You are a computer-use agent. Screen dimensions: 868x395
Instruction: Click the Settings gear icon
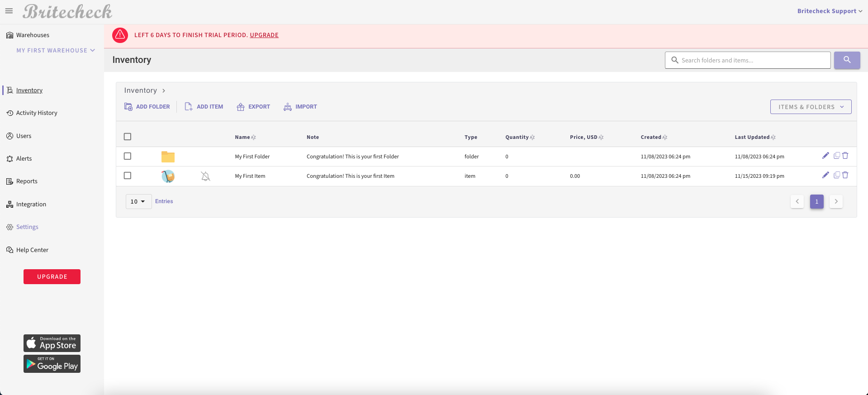pyautogui.click(x=9, y=227)
